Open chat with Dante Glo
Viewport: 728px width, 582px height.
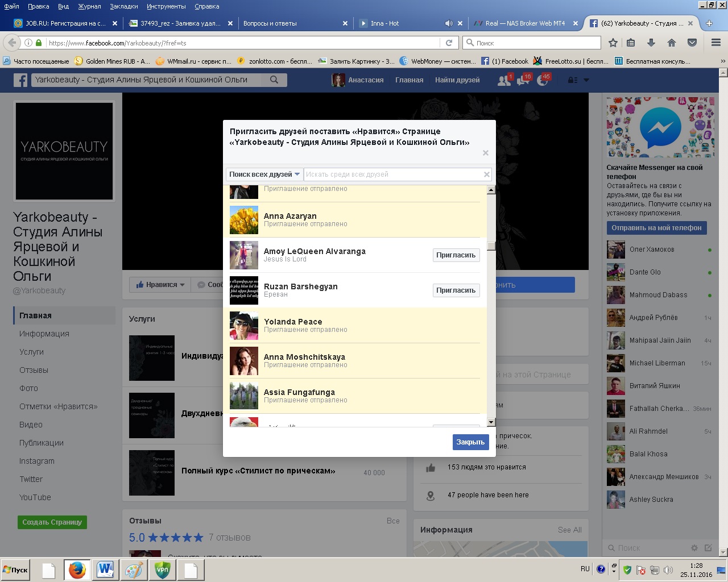point(659,272)
